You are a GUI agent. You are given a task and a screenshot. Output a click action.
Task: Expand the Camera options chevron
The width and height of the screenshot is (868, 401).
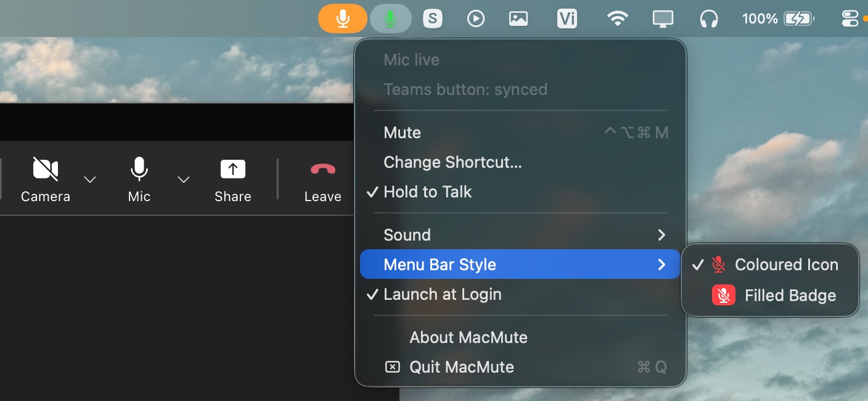coord(90,180)
